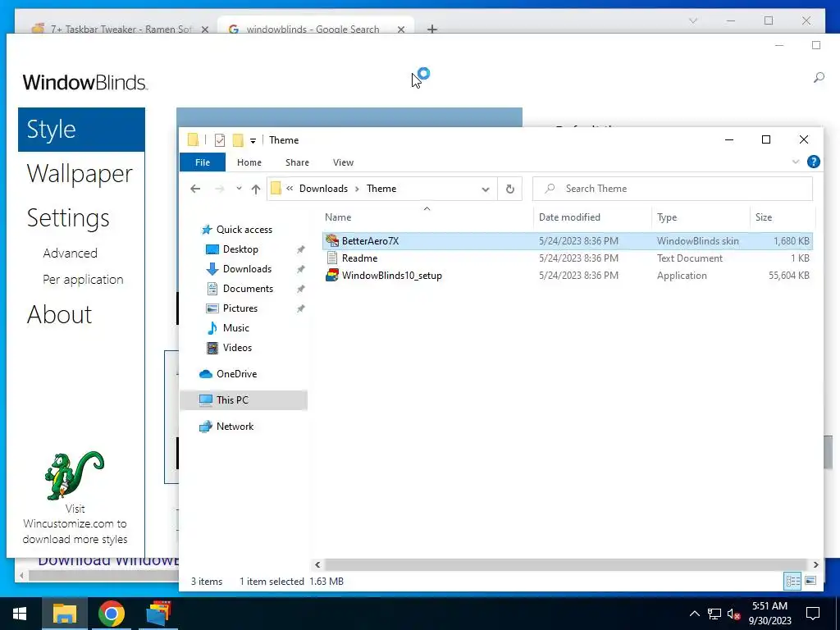Open a new Chrome tab
Image resolution: width=840 pixels, height=630 pixels.
pyautogui.click(x=431, y=29)
